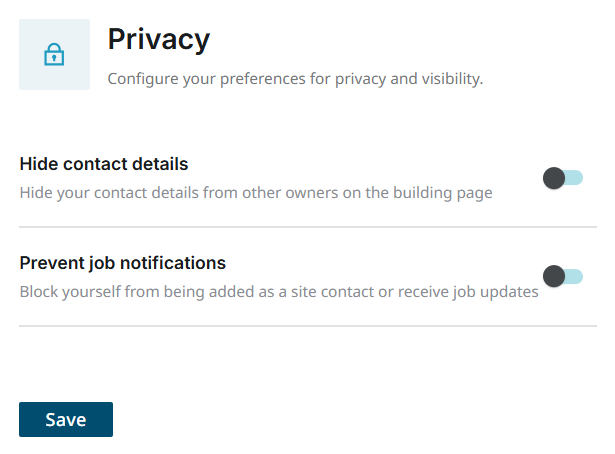Image resolution: width=615 pixels, height=454 pixels.
Task: Select the "Hide contact details" label
Action: pyautogui.click(x=104, y=164)
